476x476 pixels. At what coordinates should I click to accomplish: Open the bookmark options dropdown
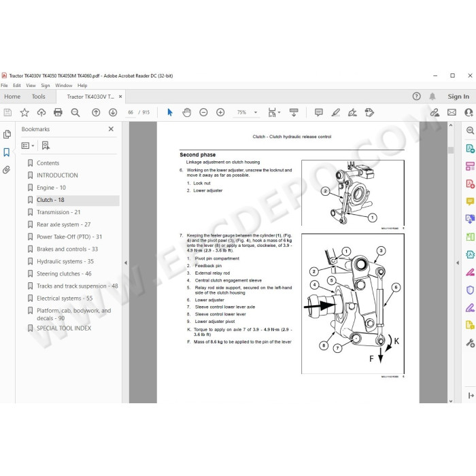coord(28,146)
